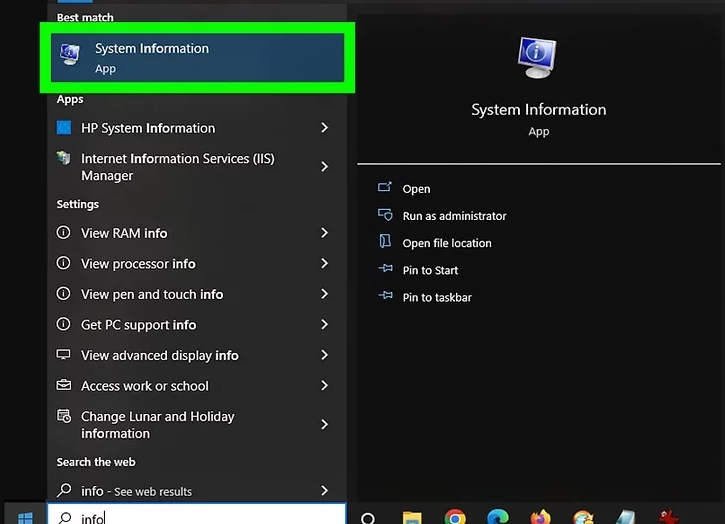The width and height of the screenshot is (725, 524).
Task: Click the Open action icon
Action: (x=385, y=187)
